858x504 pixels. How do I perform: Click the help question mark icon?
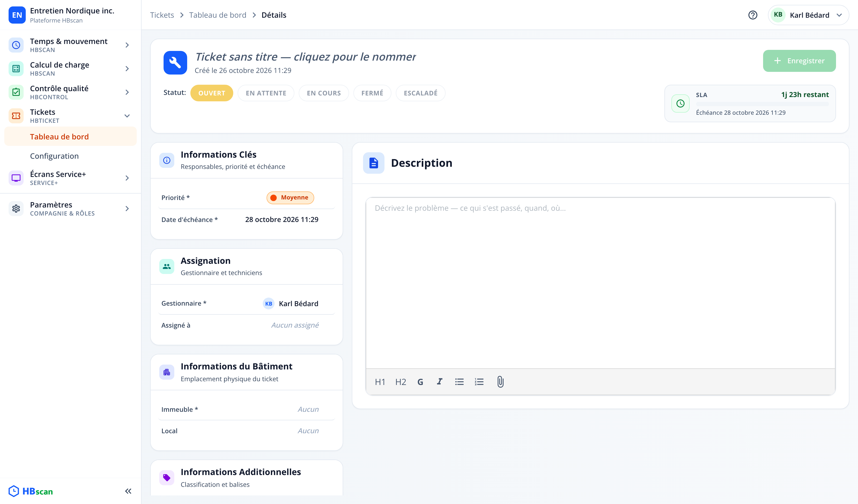tap(752, 15)
